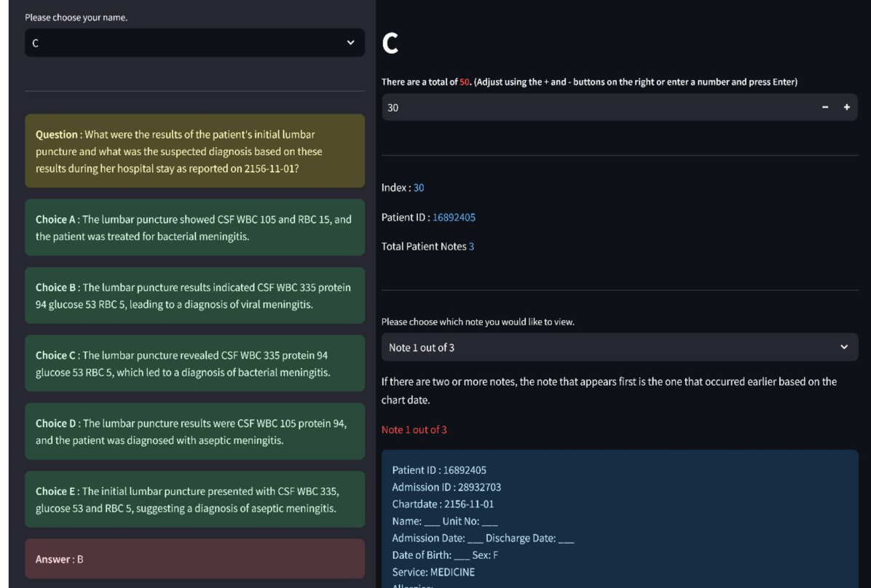The height and width of the screenshot is (588, 871).
Task: Click the Total Patient Notes count
Action: coord(471,247)
